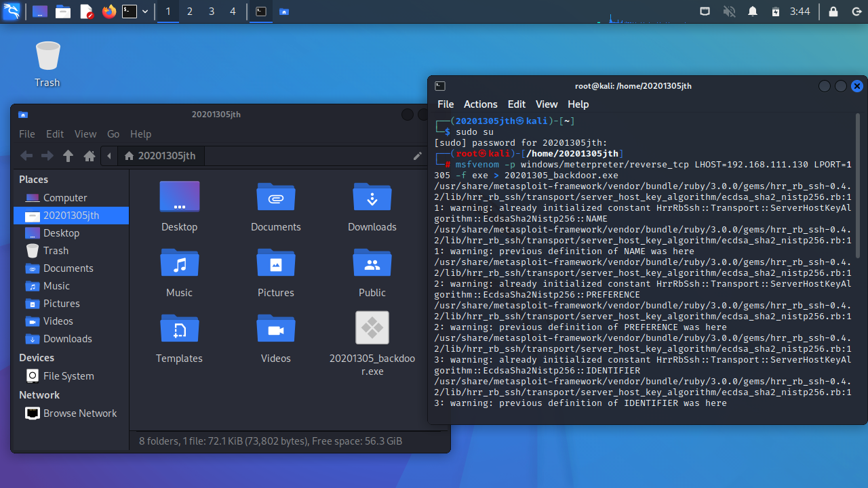Select Downloads in the Places sidebar
This screenshot has height=488, width=868.
coord(71,339)
